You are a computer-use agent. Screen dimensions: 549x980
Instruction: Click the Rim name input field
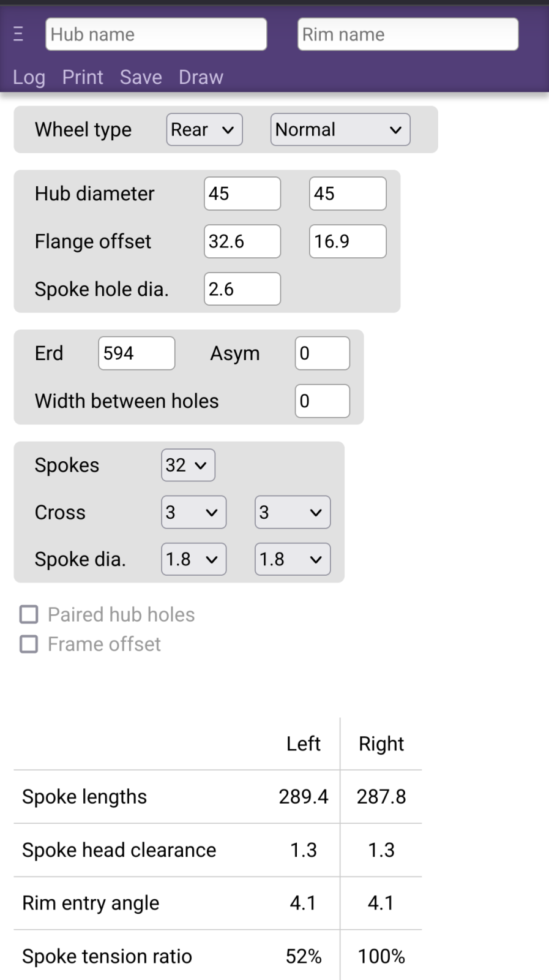tap(408, 34)
